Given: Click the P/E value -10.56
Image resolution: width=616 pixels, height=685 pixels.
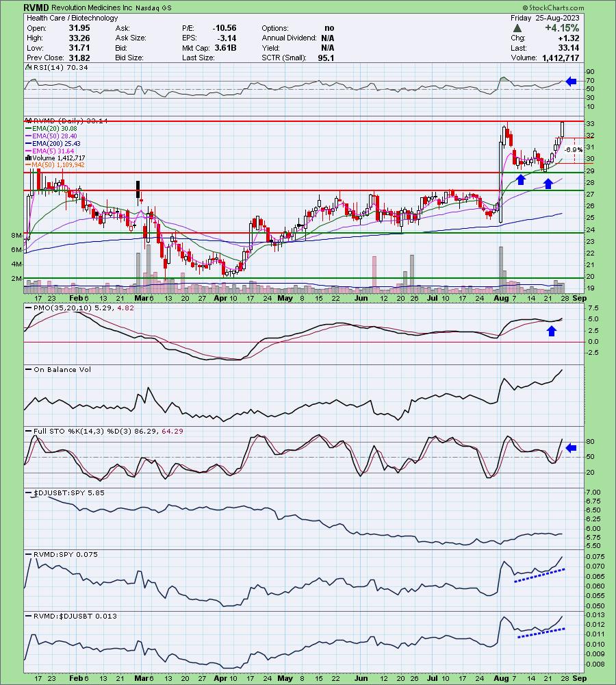Looking at the screenshot, I should [224, 28].
